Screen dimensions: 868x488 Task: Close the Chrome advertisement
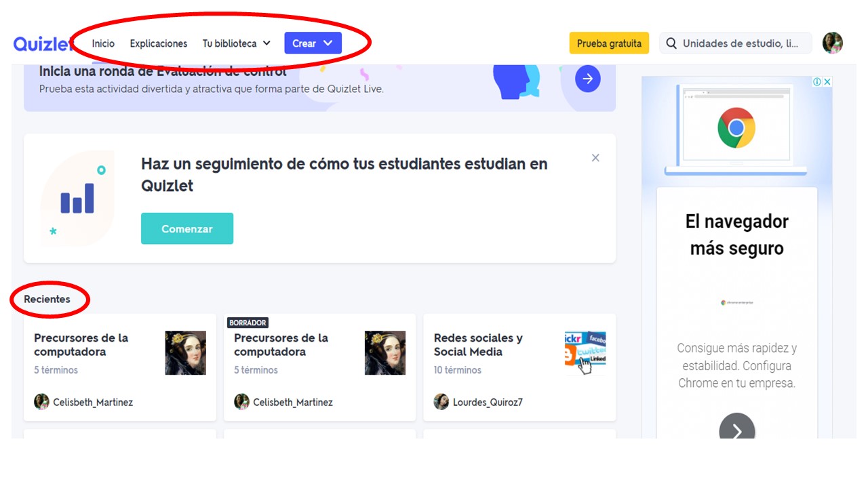point(827,81)
